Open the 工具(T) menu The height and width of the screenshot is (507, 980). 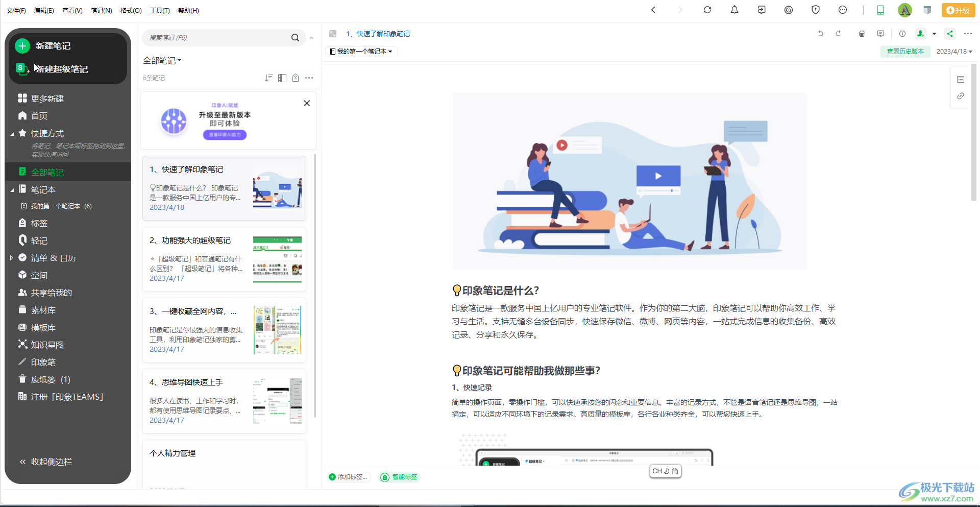pos(160,11)
